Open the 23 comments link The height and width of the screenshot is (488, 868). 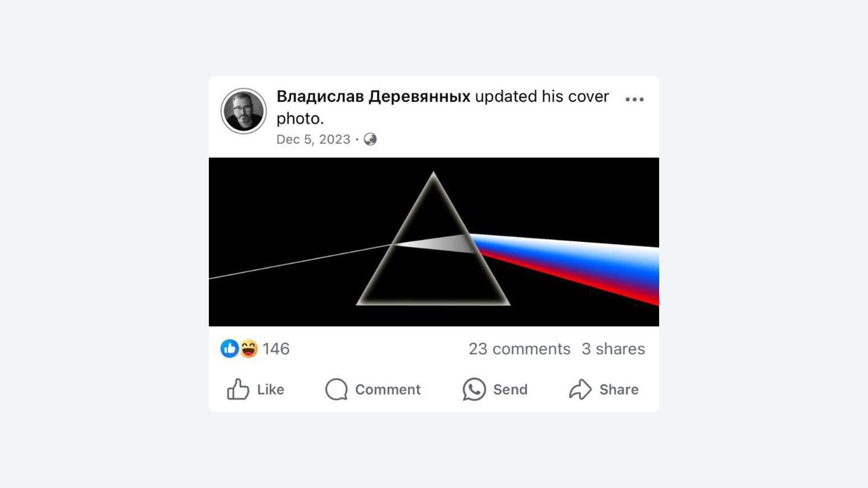pyautogui.click(x=519, y=349)
